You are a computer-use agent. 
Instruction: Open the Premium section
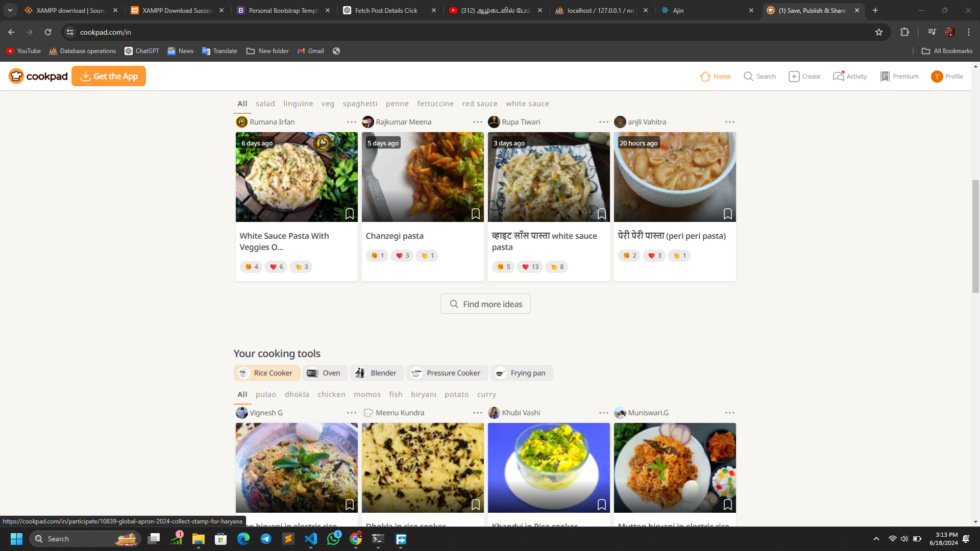(x=899, y=76)
